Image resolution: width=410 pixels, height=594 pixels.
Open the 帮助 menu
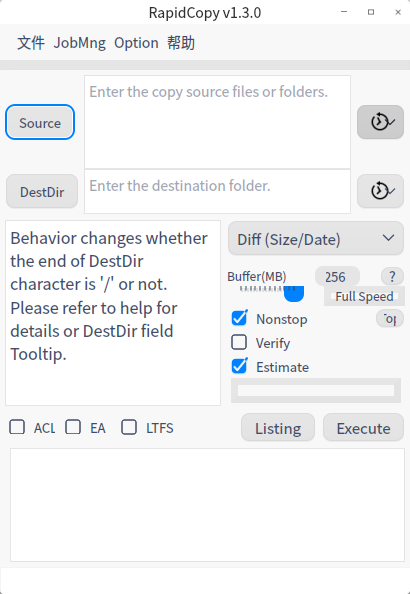coord(181,43)
